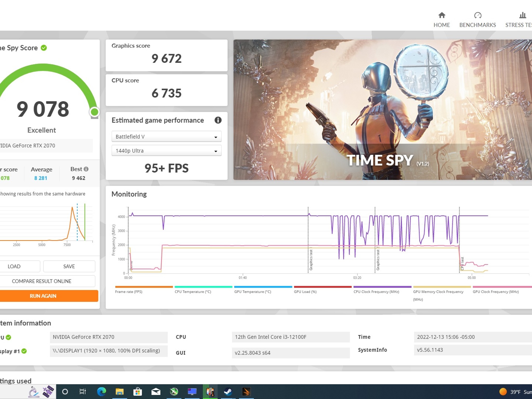Image resolution: width=532 pixels, height=399 pixels.
Task: Launch Microsoft Edge from the taskbar
Action: (102, 392)
